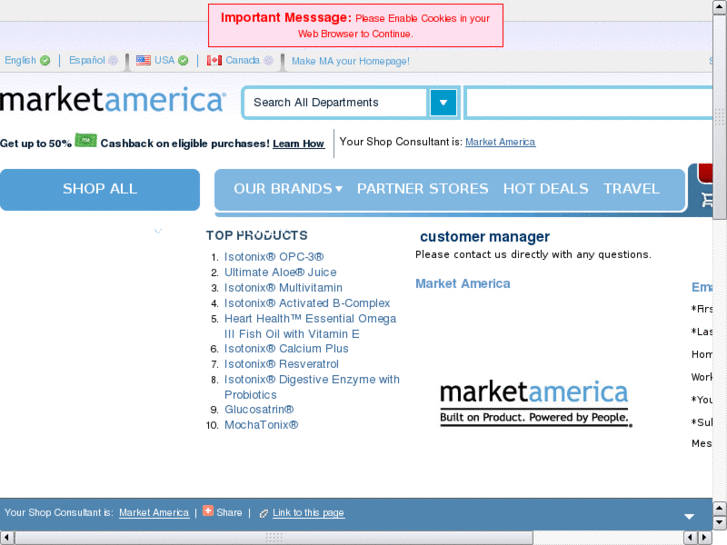Open Search All Departments dropdown arrow
Image resolution: width=727 pixels, height=545 pixels.
click(443, 103)
